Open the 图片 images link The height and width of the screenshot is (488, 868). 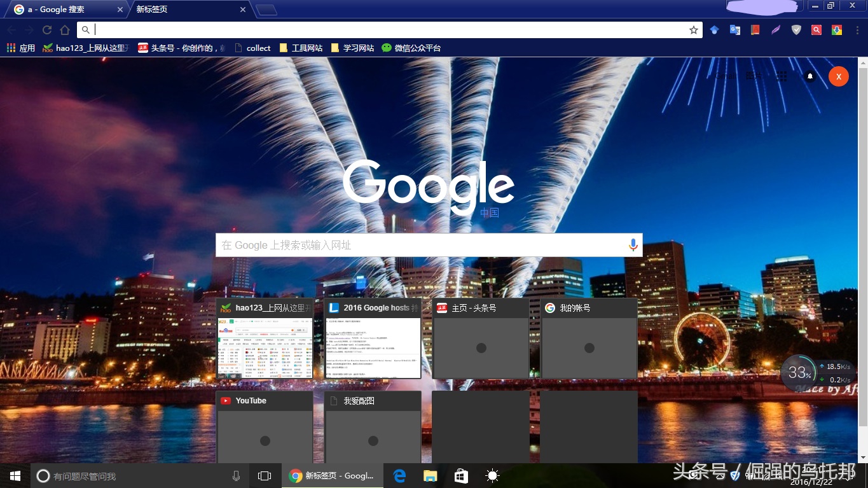tap(754, 76)
